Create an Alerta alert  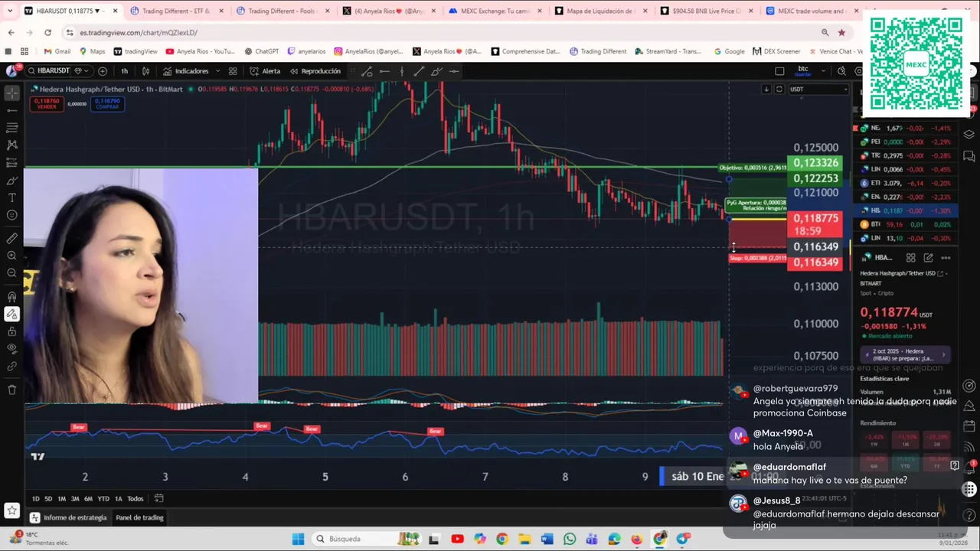tap(265, 71)
